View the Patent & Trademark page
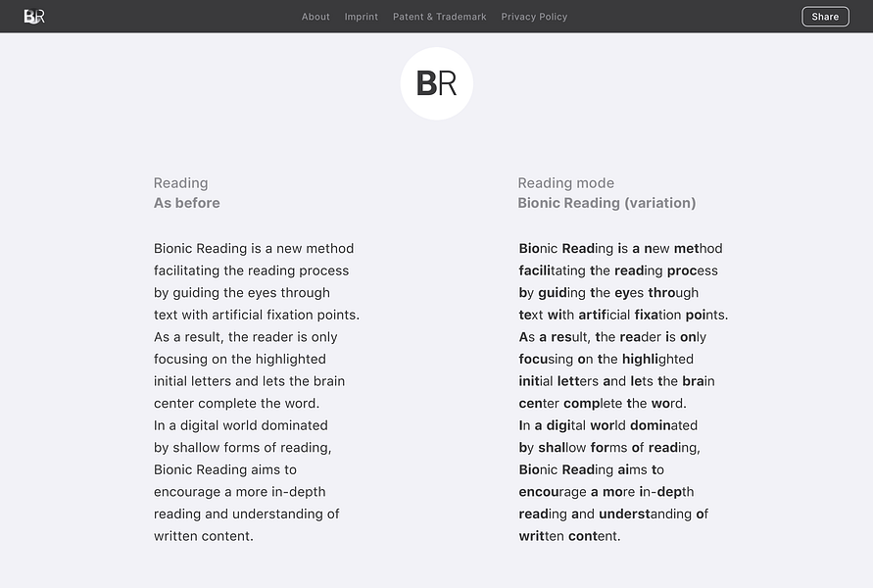This screenshot has height=588, width=873. 439,17
